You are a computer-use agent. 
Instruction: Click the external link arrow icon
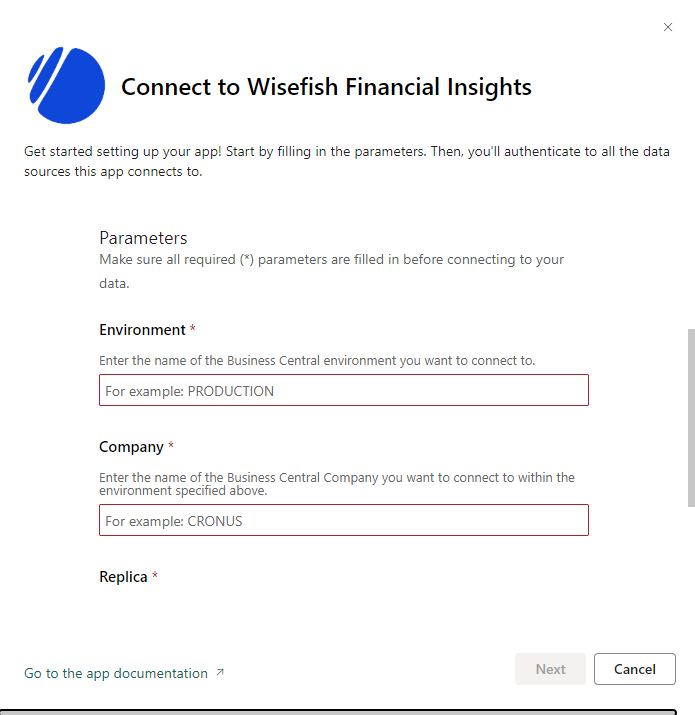[220, 673]
